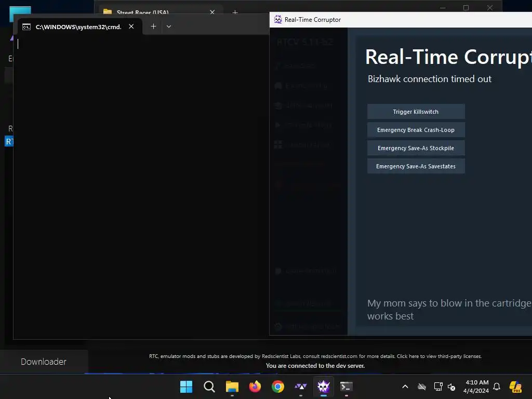Viewport: 532px width, 399px height.
Task: Open Windows Search from the taskbar
Action: [x=209, y=387]
